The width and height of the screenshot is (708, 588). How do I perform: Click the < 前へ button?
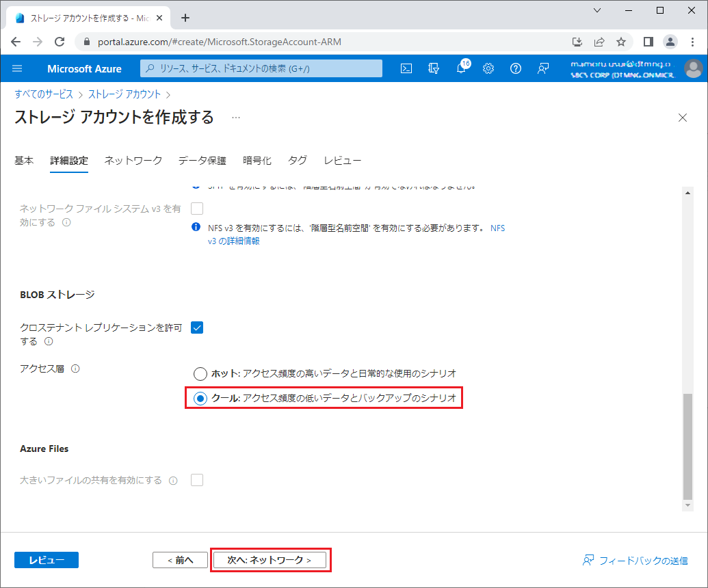coord(180,560)
